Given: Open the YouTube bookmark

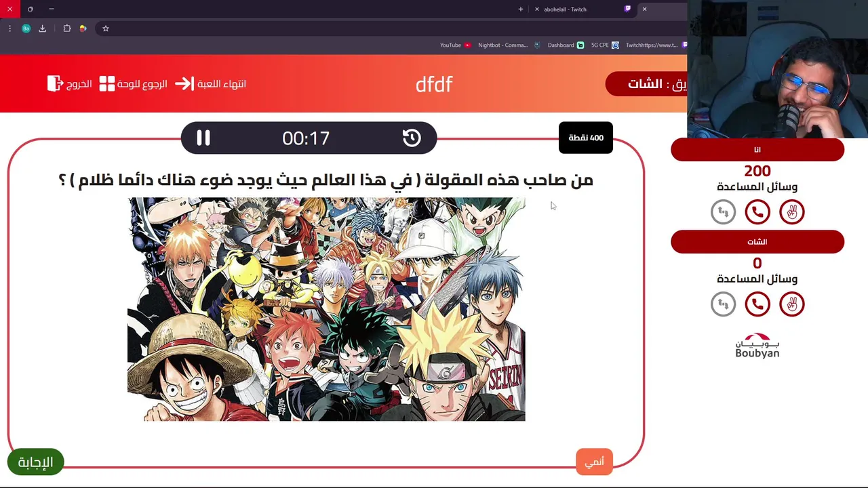Looking at the screenshot, I should [455, 45].
